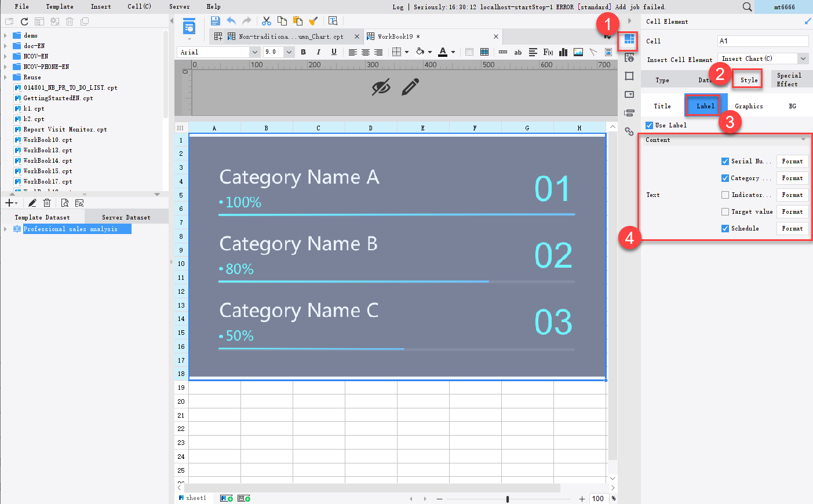Open the formula F(x) insert tool

(547, 52)
